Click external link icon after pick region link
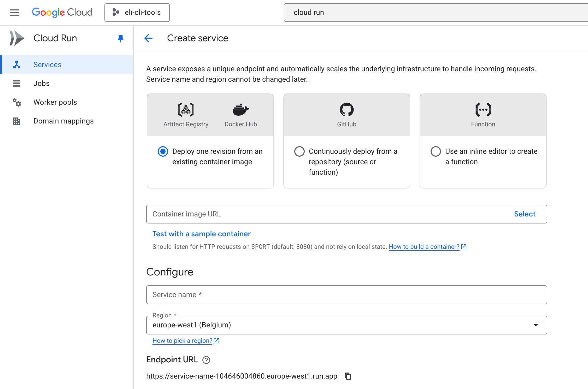This screenshot has height=389, width=588. point(216,341)
